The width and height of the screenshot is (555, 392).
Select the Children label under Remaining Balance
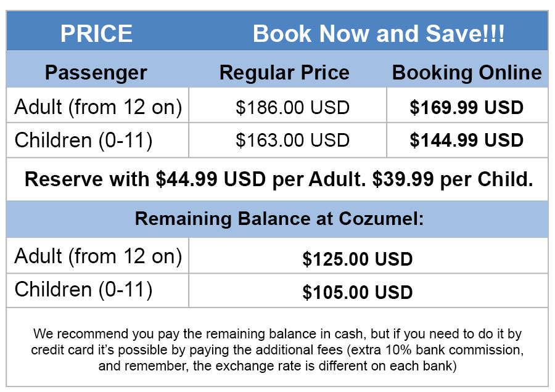click(x=83, y=288)
